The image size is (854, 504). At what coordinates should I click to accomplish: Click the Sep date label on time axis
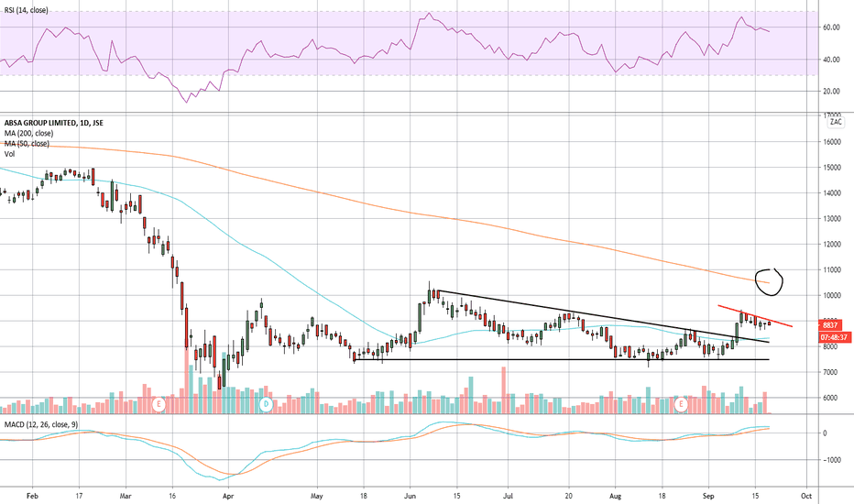click(x=708, y=496)
